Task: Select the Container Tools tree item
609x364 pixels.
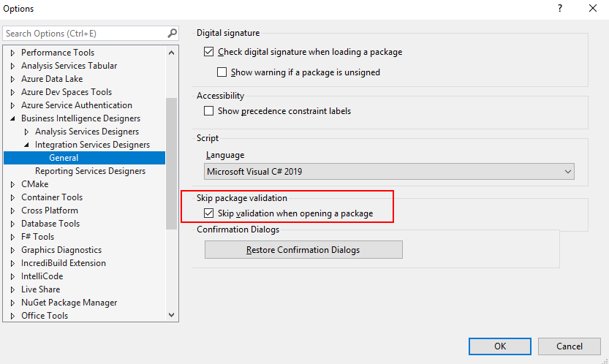Action: coord(52,197)
